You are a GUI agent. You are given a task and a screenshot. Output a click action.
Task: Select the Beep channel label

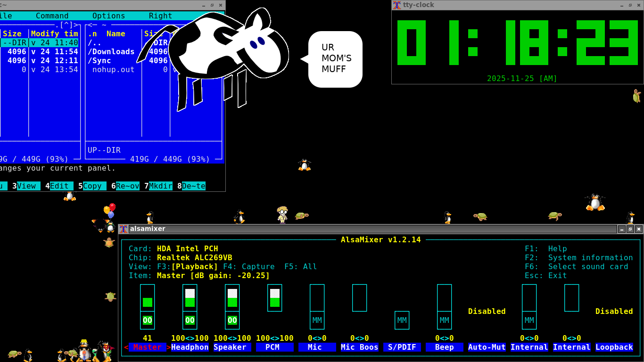(x=445, y=347)
